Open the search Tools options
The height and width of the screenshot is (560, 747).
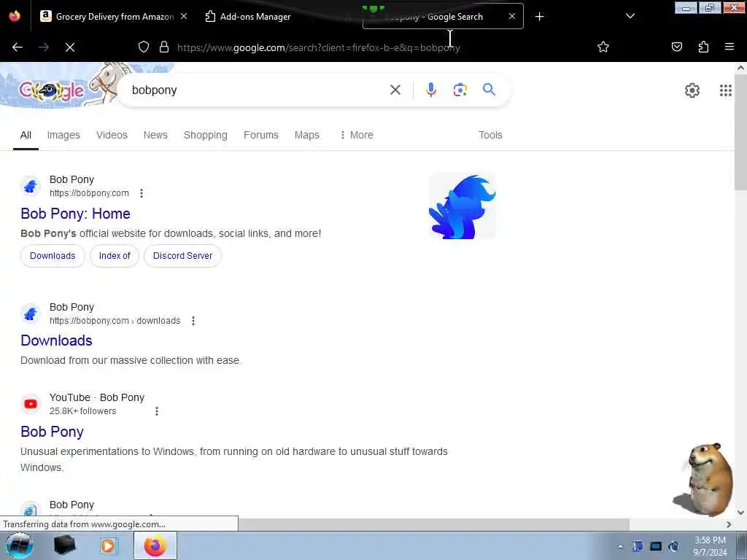click(x=490, y=135)
